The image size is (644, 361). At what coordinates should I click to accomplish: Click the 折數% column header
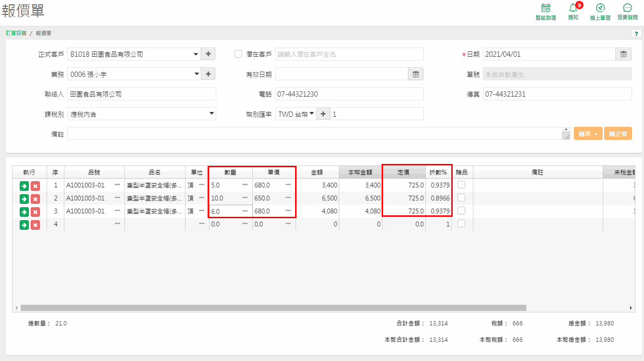[x=438, y=172]
